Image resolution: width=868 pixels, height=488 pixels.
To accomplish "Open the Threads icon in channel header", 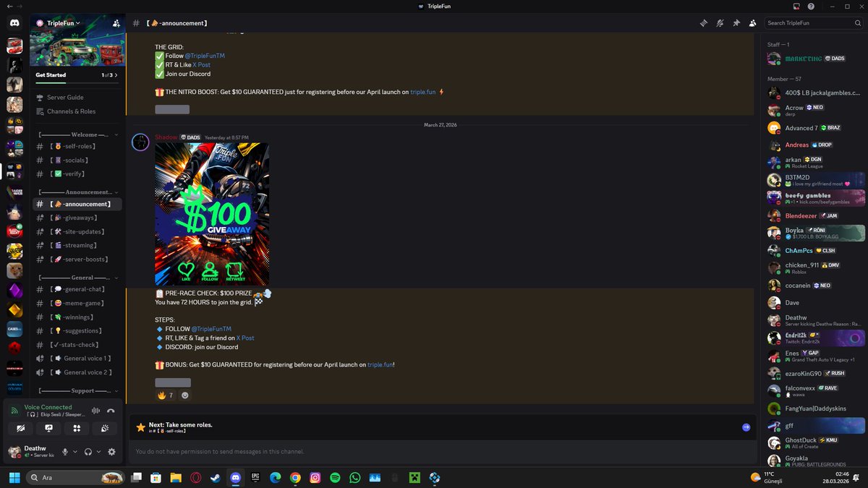I will (703, 23).
